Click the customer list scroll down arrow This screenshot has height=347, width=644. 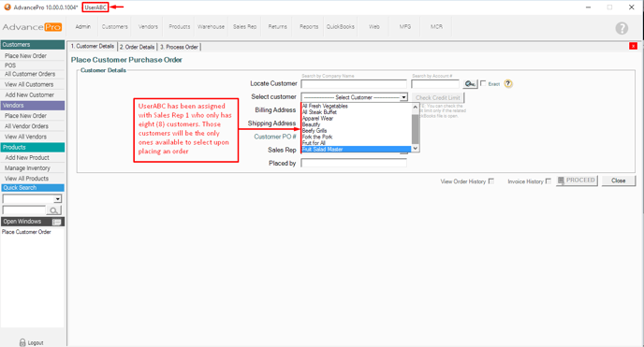pos(416,148)
